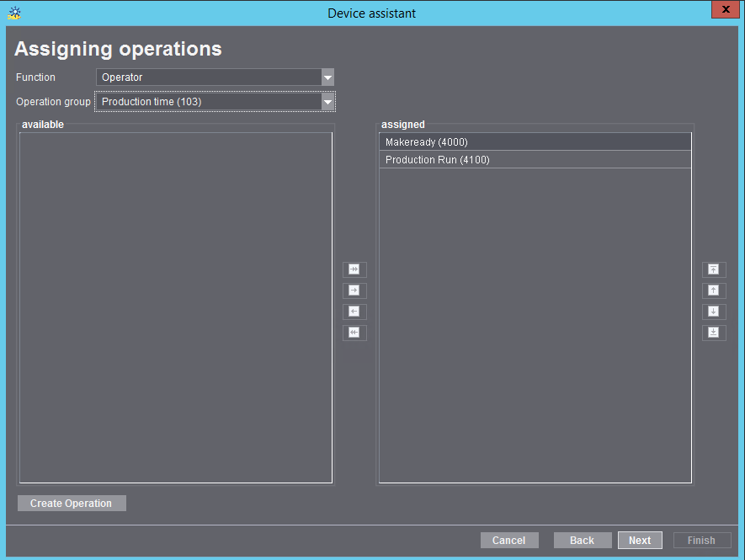This screenshot has height=560, width=745.
Task: Click the single left arrow remove icon
Action: pos(354,312)
